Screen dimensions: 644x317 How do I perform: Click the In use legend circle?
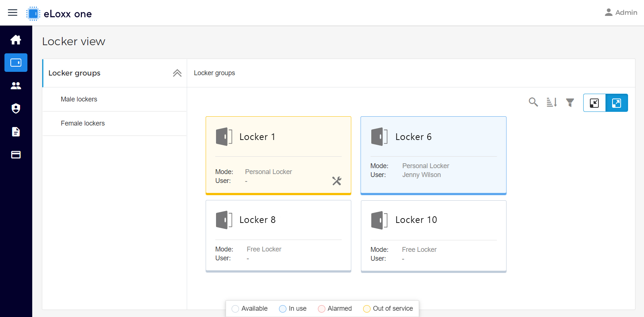click(283, 309)
